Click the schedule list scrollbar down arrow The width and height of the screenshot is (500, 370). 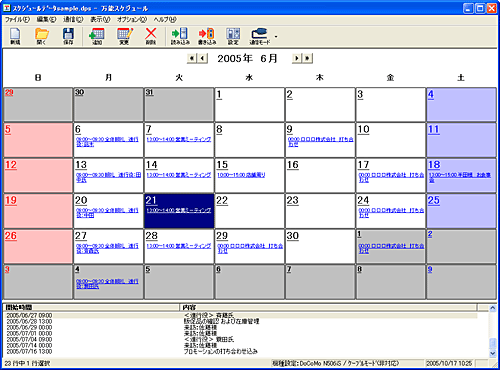(x=492, y=354)
